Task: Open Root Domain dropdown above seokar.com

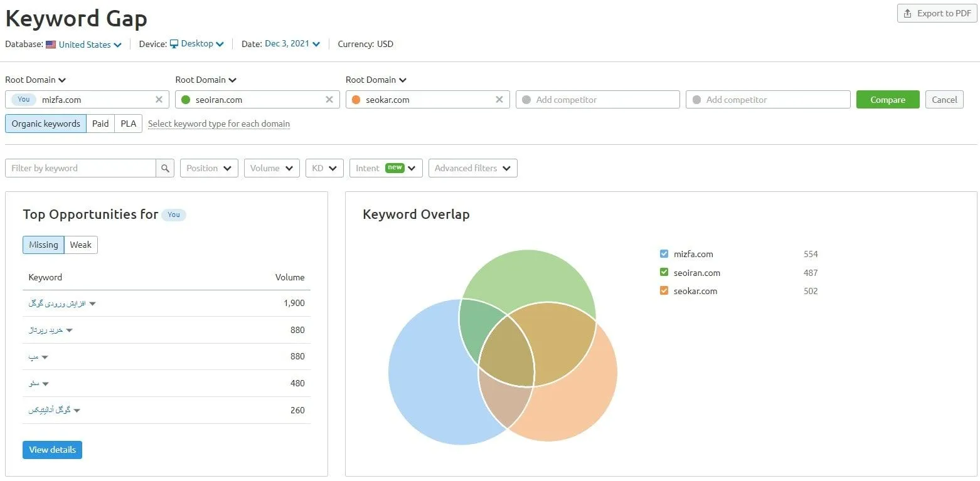Action: pos(376,80)
